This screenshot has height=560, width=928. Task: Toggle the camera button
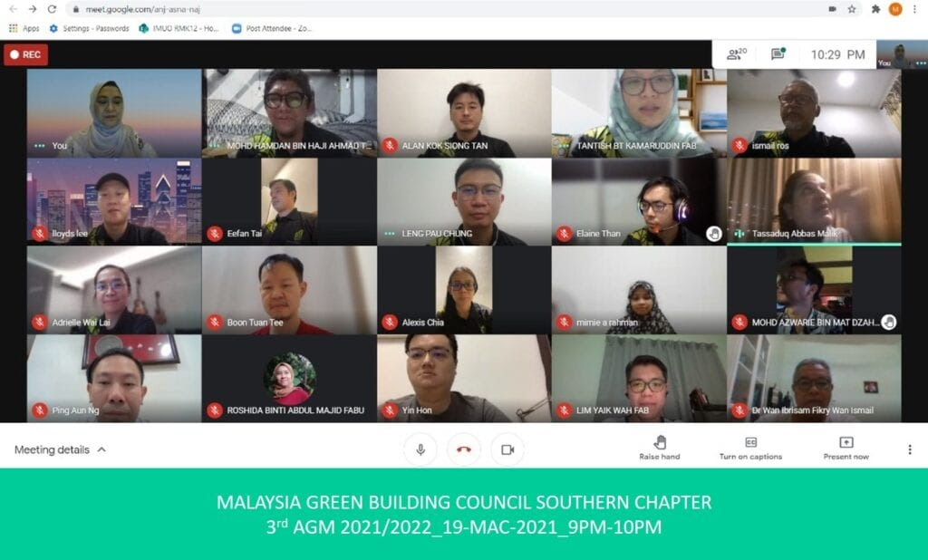507,449
